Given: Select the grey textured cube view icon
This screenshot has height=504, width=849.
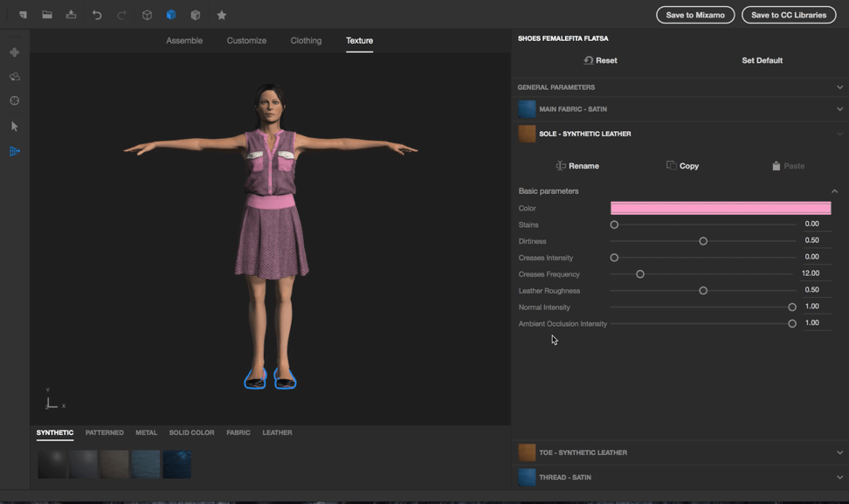Looking at the screenshot, I should (x=196, y=15).
